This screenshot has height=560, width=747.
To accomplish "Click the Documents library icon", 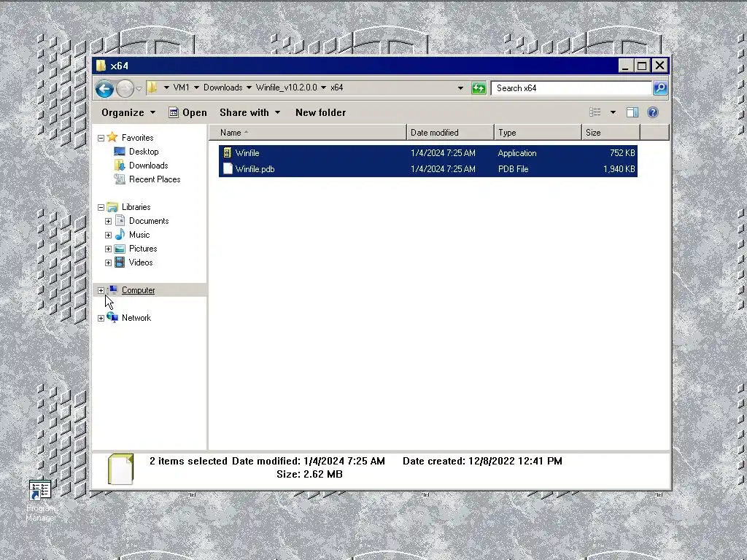I will [120, 220].
